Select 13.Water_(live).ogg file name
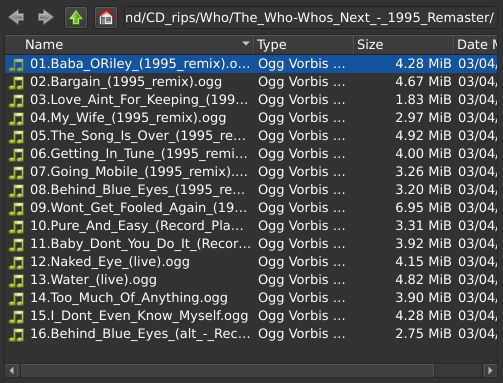This screenshot has width=503, height=383. point(93,280)
